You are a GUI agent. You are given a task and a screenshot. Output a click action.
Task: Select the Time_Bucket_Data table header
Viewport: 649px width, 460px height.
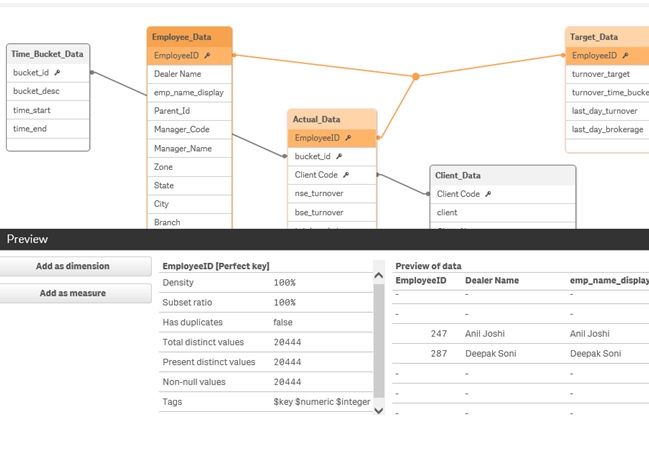(x=47, y=54)
